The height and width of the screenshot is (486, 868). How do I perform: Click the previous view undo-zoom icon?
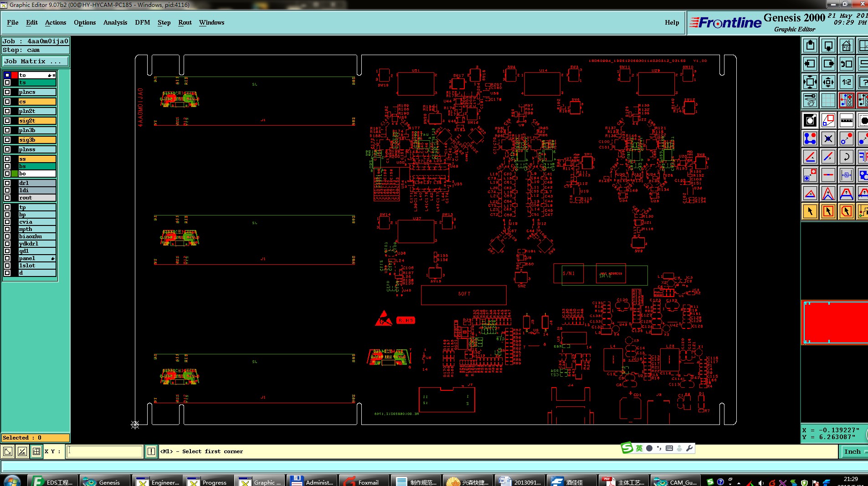pyautogui.click(x=846, y=64)
